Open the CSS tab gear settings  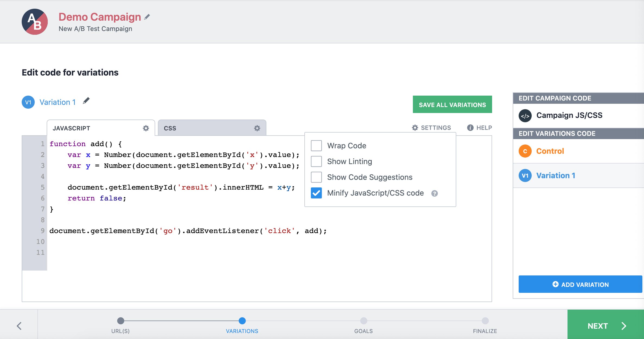pos(257,128)
